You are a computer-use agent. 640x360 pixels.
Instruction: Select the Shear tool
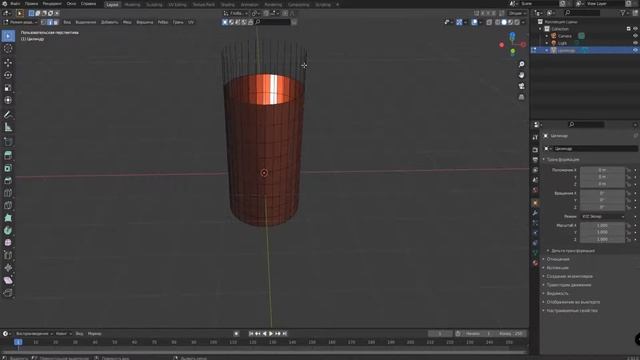point(8,280)
